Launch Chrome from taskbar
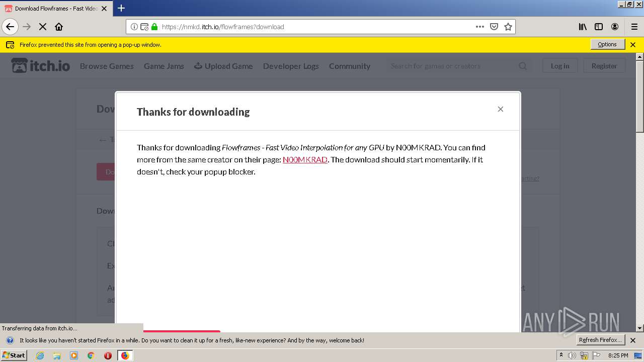 pyautogui.click(x=91, y=355)
